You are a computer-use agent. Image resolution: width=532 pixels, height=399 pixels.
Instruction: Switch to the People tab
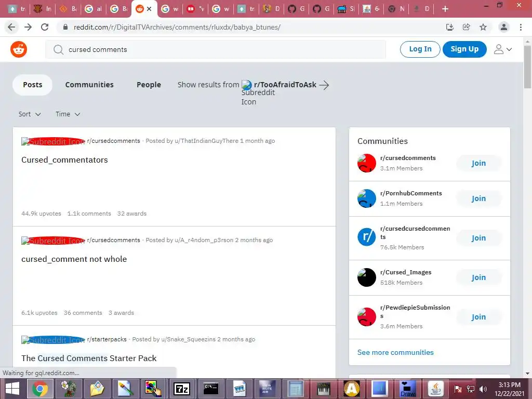tap(149, 85)
